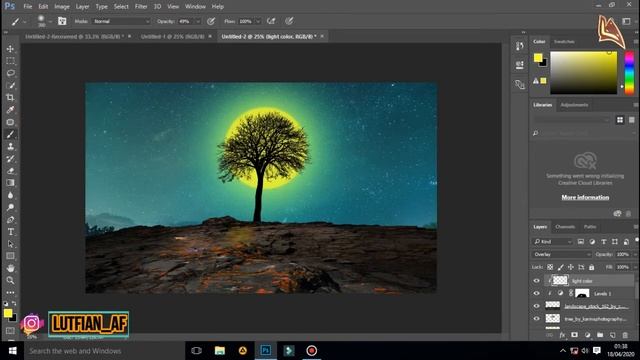Select the Rectangle shape tool
Viewport: 640px width, 360px height.
pos(11,256)
